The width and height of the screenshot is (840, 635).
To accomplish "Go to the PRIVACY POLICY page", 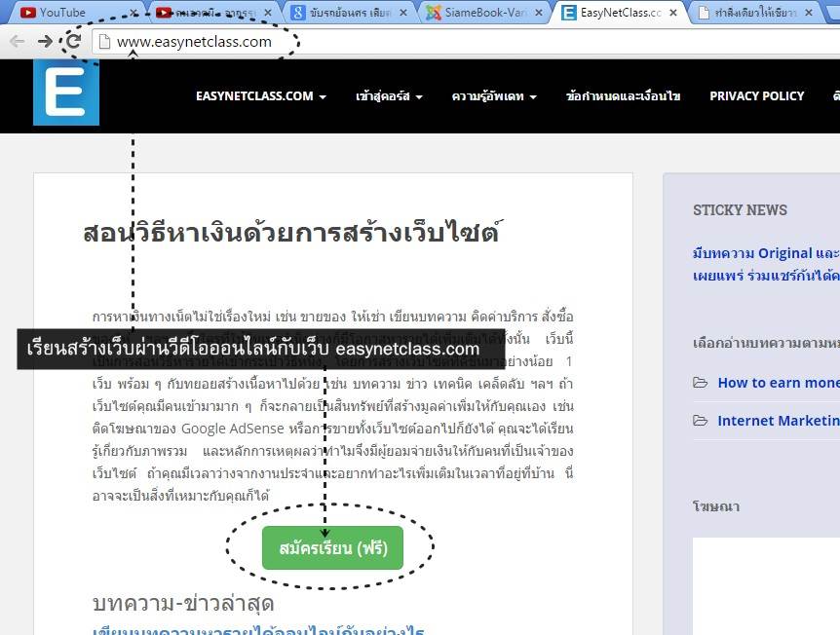I will (x=756, y=96).
